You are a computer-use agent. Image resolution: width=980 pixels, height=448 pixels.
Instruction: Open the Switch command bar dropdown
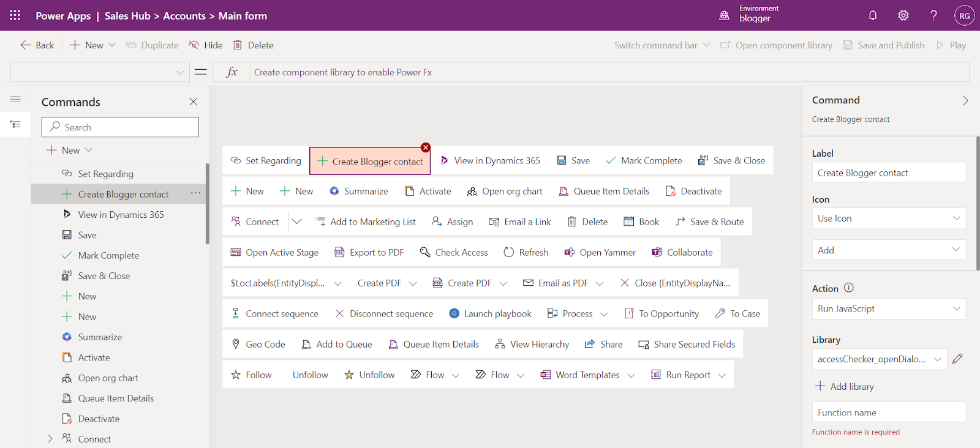coord(662,45)
